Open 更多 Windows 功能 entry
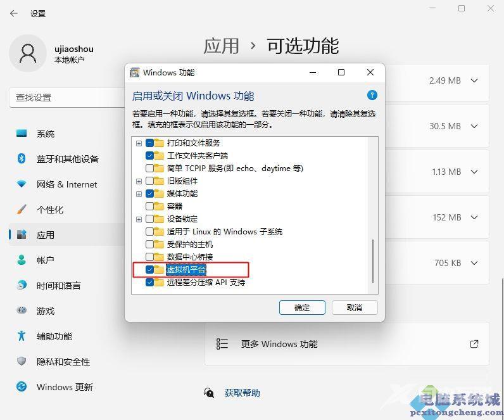 pyautogui.click(x=347, y=344)
